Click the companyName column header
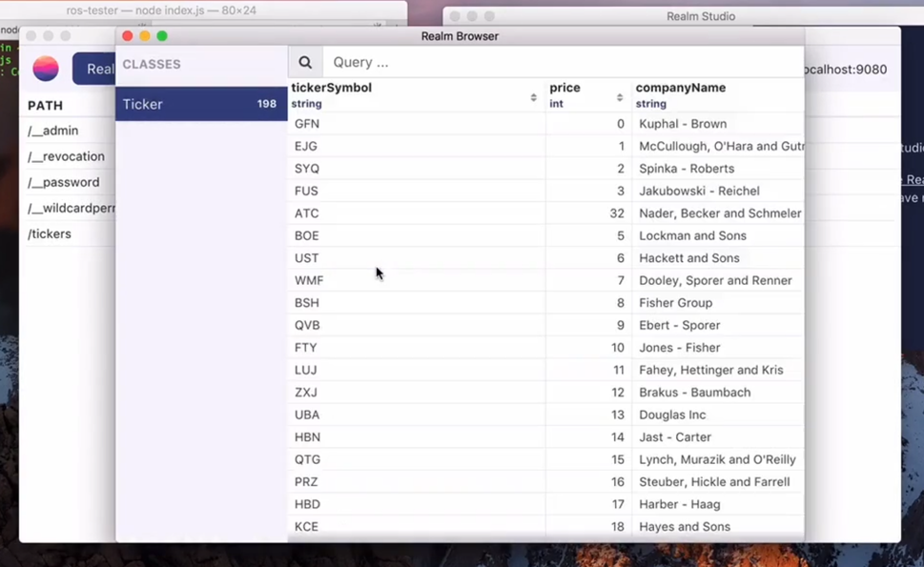Viewport: 924px width, 567px height. click(681, 88)
